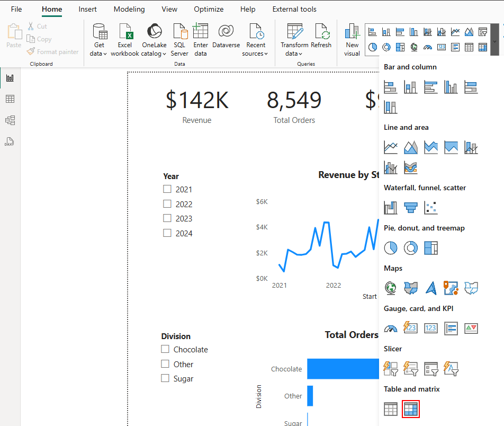This screenshot has width=504, height=426.
Task: Check Chocolate in the Division slicer
Action: point(165,349)
